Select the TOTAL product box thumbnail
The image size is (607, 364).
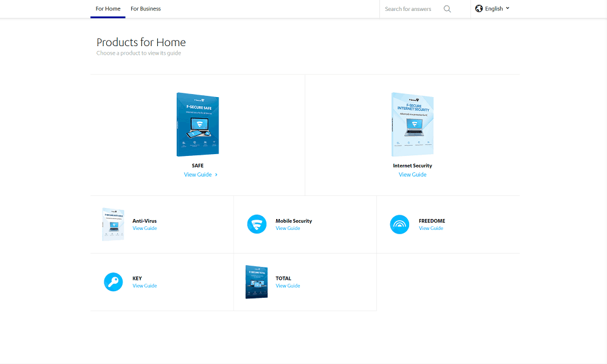click(256, 281)
